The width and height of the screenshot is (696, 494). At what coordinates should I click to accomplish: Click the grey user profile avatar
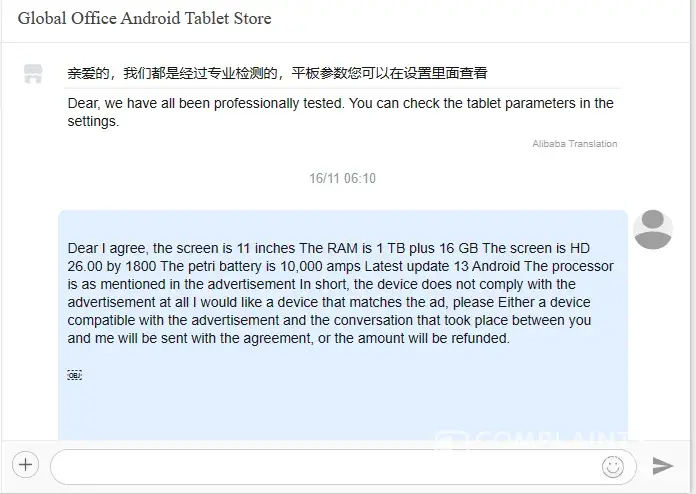tap(652, 229)
